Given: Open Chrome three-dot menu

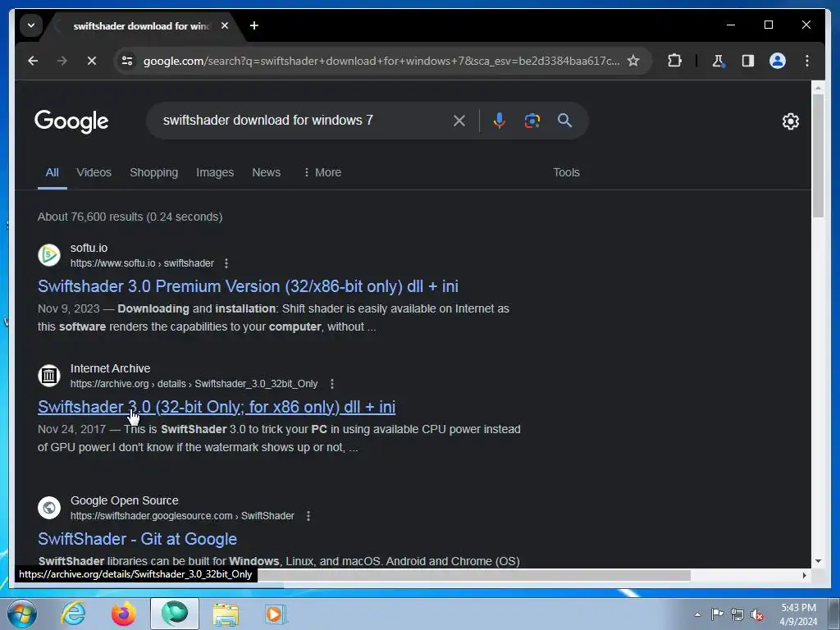Looking at the screenshot, I should (x=807, y=61).
